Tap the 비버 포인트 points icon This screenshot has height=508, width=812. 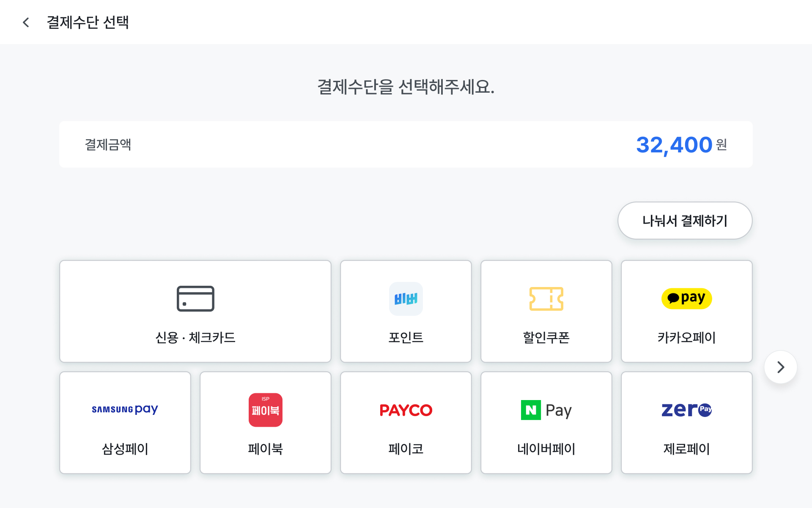[x=406, y=298]
